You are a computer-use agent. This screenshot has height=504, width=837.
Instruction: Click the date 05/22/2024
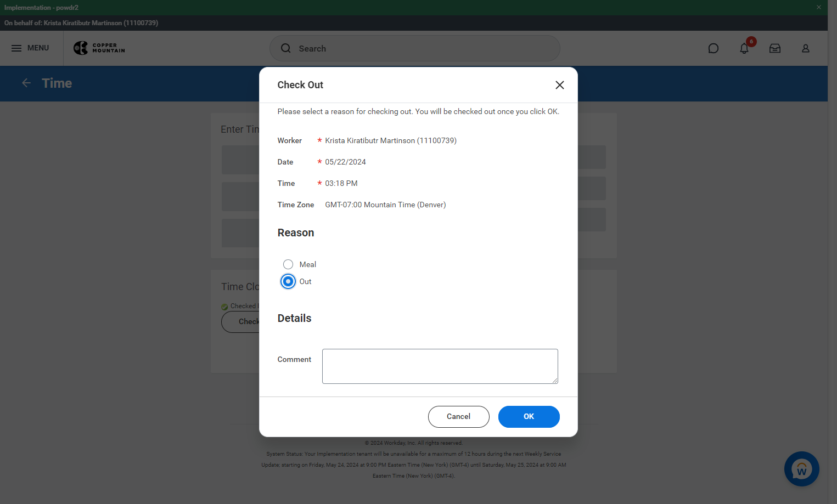(x=345, y=162)
